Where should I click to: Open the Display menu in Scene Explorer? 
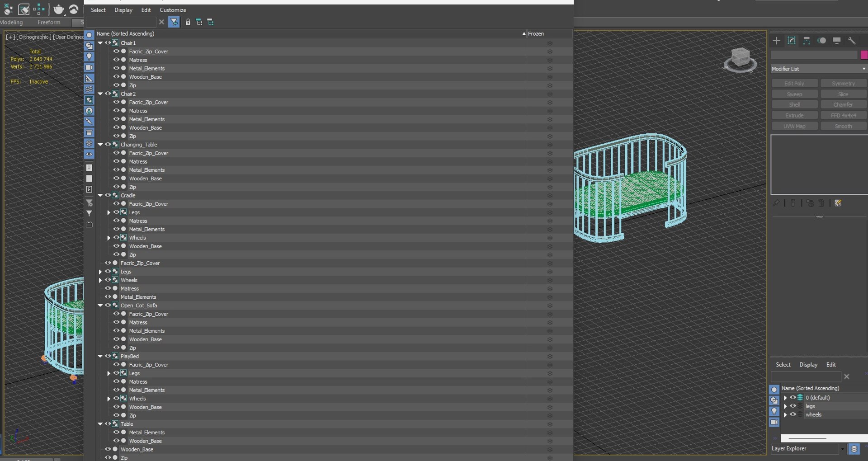[123, 10]
